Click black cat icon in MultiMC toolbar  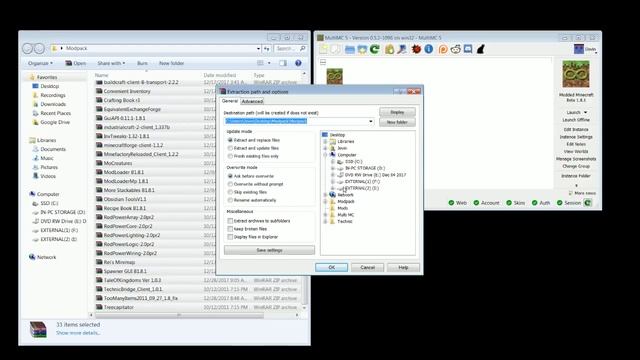pyautogui.click(x=481, y=49)
